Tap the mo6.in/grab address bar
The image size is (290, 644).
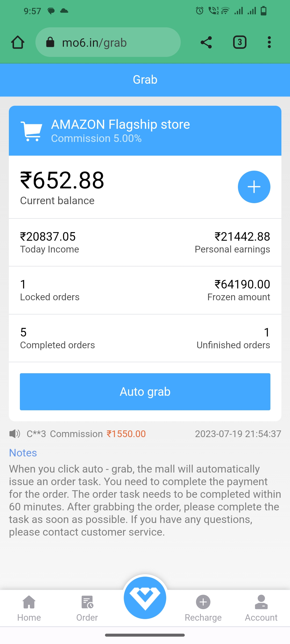107,42
